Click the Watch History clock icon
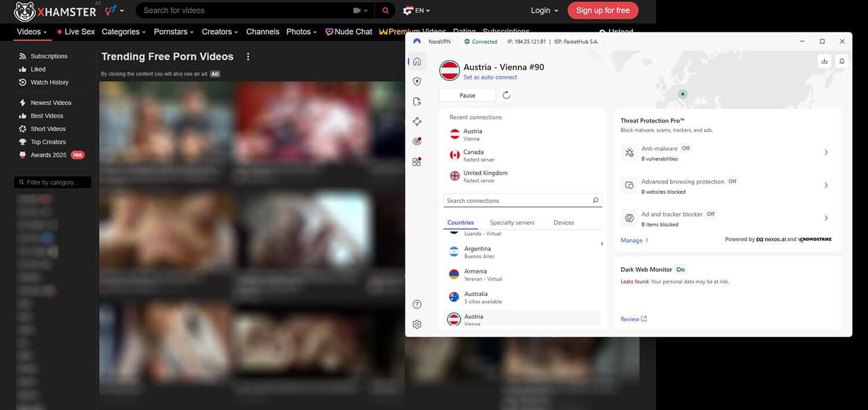Screen dimensions: 868x410 point(23,83)
